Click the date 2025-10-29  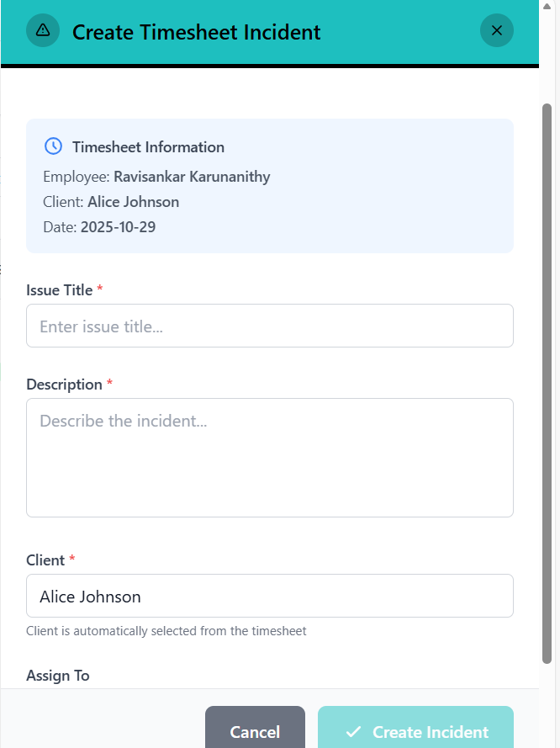click(118, 227)
